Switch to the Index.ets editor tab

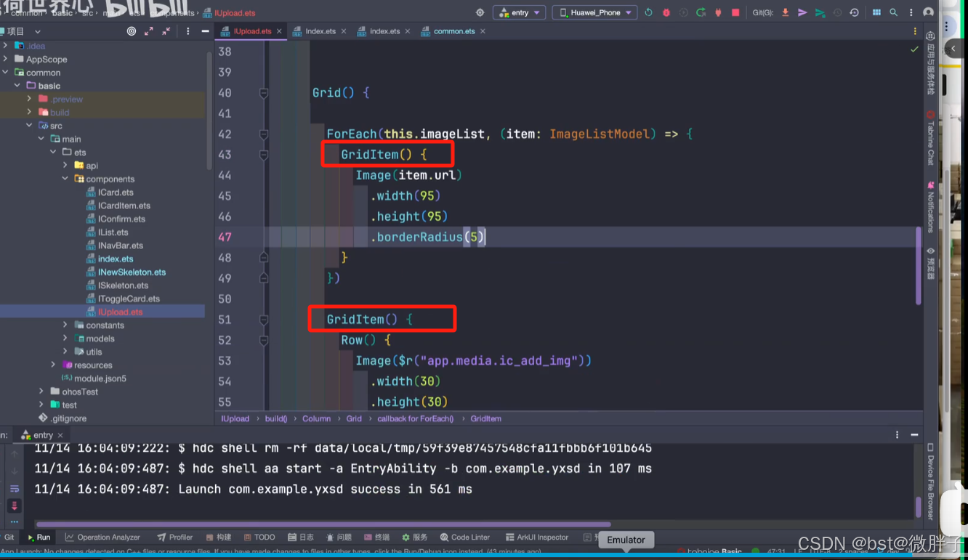point(320,31)
